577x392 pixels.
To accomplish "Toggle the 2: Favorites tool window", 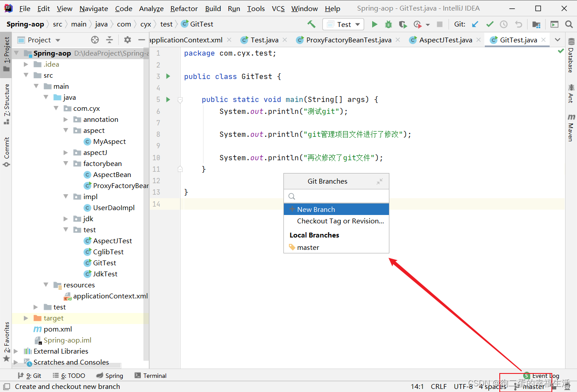I will [x=6, y=342].
